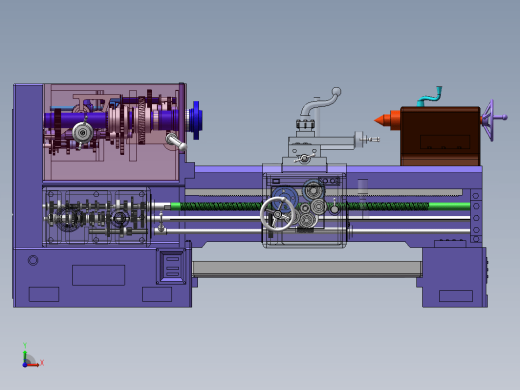Select the silver lever on headstock front
520x390 pixels.
(x=176, y=141)
